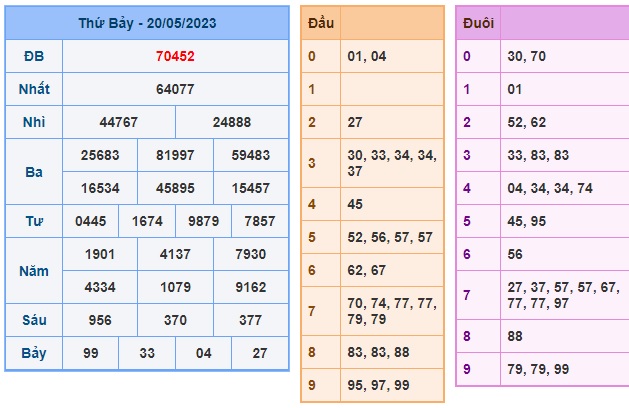Select Đầu value '70, 74, 77, 77, 79, 79'
The width and height of the screenshot is (629, 408).
392,311
